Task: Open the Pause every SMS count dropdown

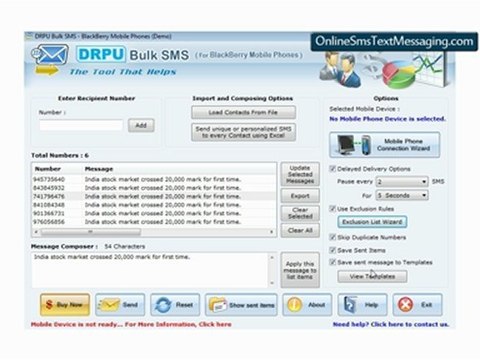Action: tap(402, 182)
